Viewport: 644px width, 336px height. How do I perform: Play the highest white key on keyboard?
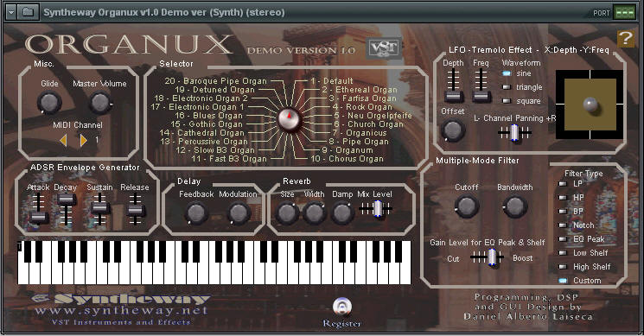405,273
